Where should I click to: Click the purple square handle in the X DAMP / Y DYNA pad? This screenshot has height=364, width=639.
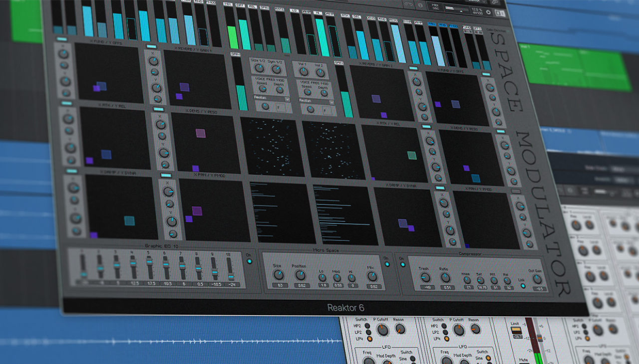[x=94, y=235]
